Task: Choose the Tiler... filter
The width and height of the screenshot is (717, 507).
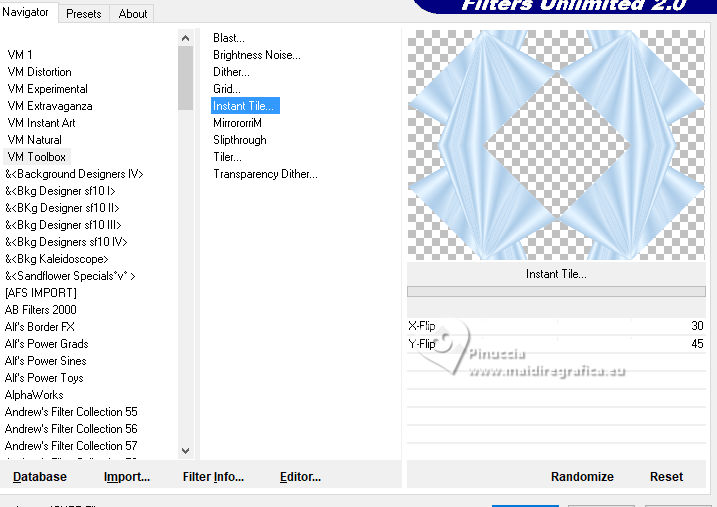Action: coord(227,157)
